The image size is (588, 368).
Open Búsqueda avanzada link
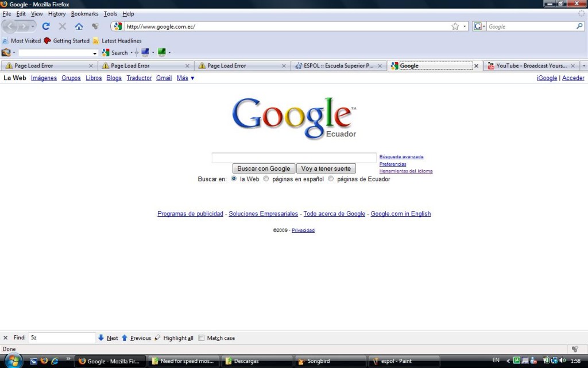[401, 156]
